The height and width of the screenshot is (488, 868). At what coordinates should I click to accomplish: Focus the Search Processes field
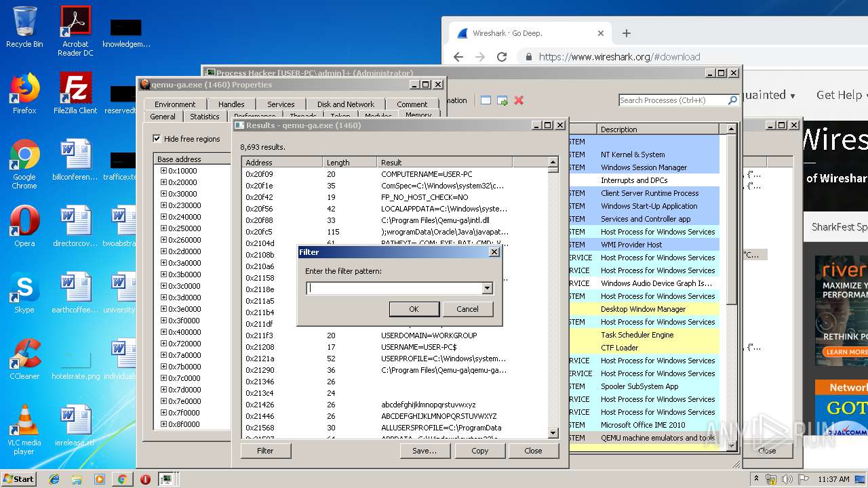tap(673, 100)
